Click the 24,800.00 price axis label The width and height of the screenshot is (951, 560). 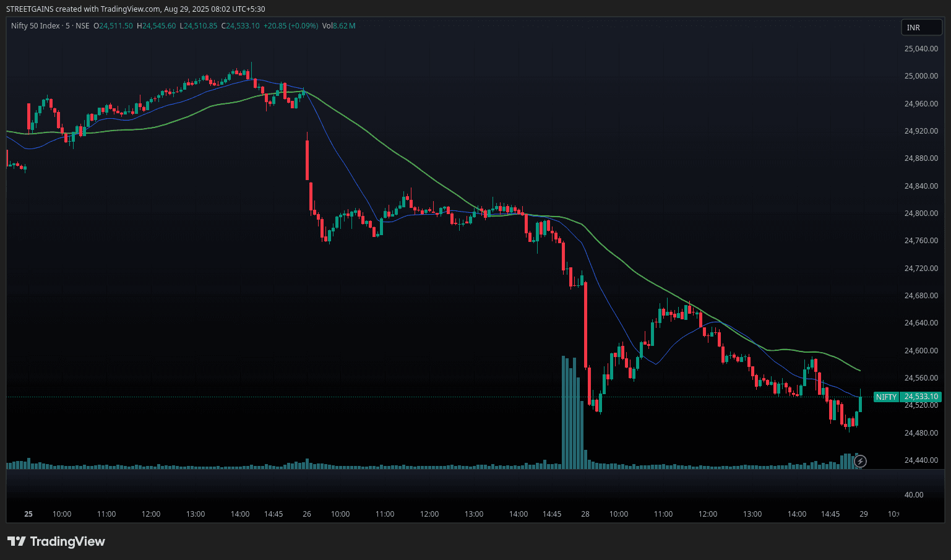pyautogui.click(x=921, y=213)
